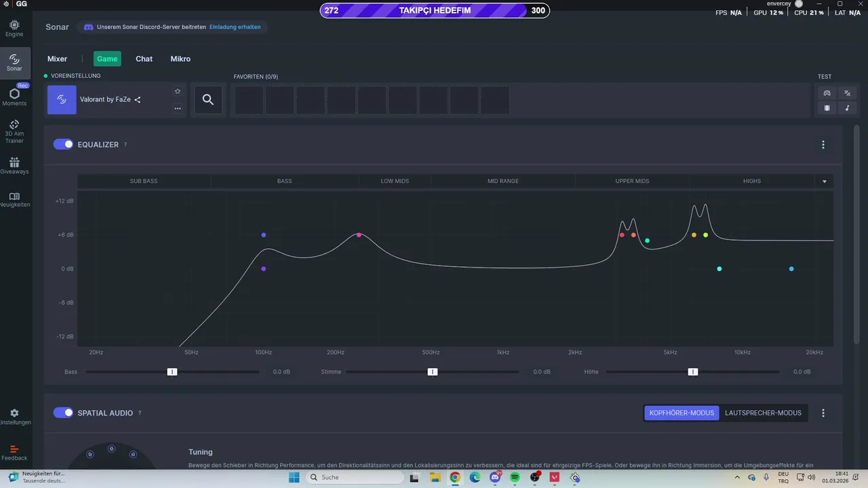Open File Explorer from the taskbar

435,477
